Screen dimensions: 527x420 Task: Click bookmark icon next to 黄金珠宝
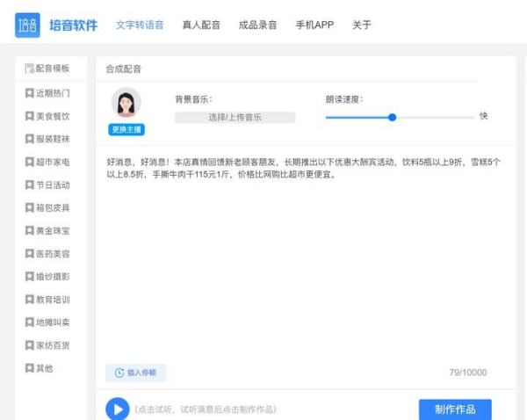pos(30,231)
